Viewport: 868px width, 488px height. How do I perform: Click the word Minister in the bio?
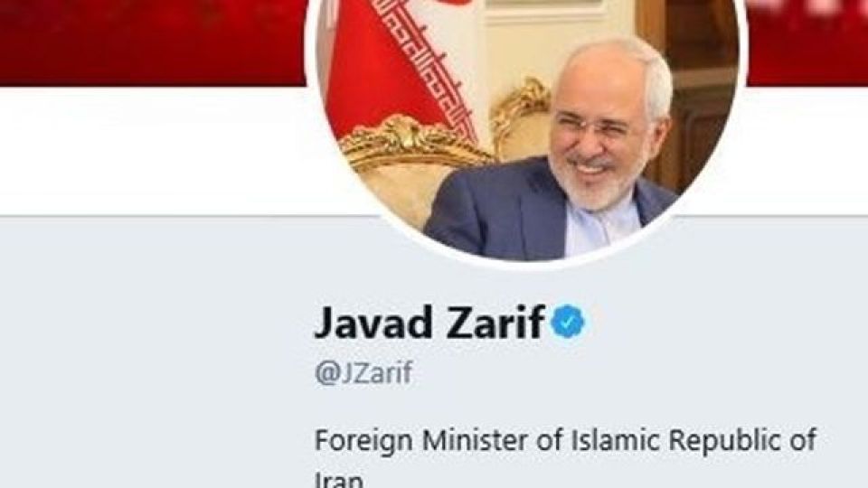coord(475,440)
